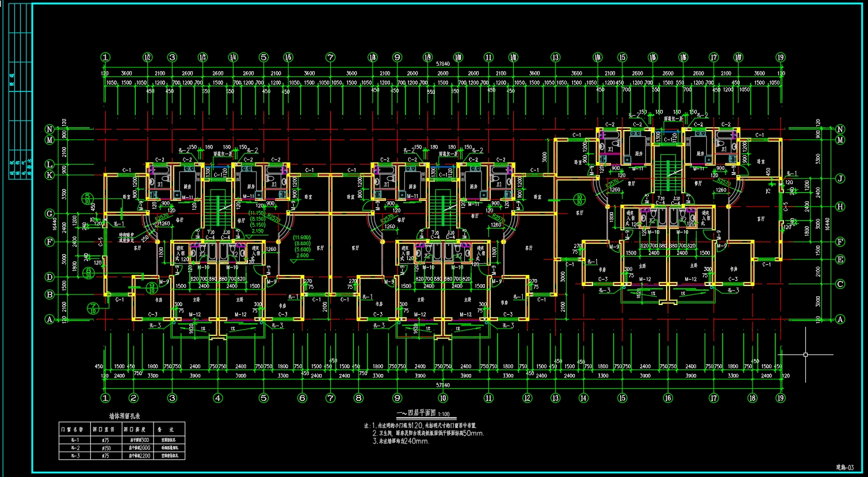Screen dimensions: 868x477
Task: Click bottom grid axis bubble 12
Action: [x=527, y=397]
